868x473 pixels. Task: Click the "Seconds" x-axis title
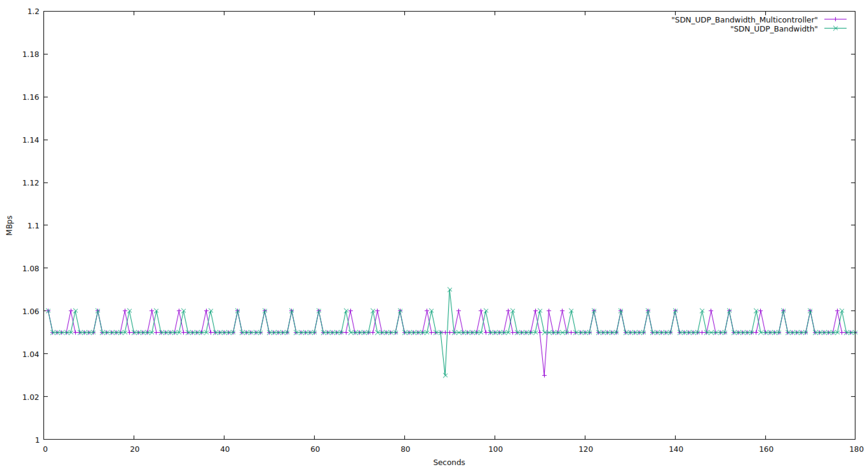(449, 462)
